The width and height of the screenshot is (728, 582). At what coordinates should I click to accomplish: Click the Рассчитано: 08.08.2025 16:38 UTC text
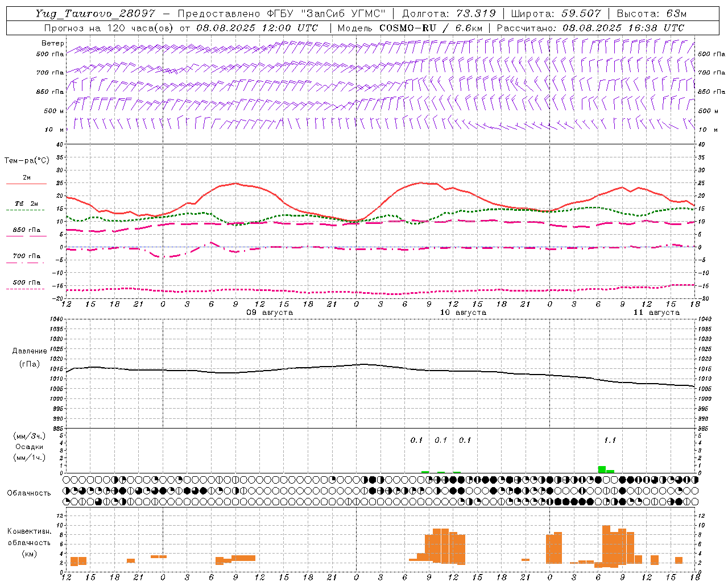coord(590,28)
